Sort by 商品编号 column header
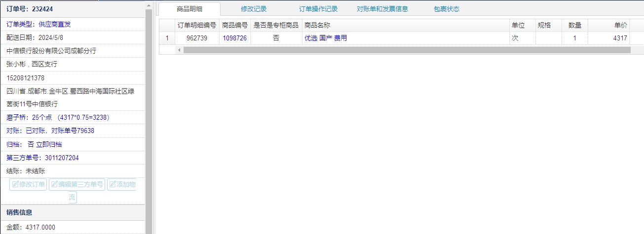The image size is (644, 234). pyautogui.click(x=235, y=25)
